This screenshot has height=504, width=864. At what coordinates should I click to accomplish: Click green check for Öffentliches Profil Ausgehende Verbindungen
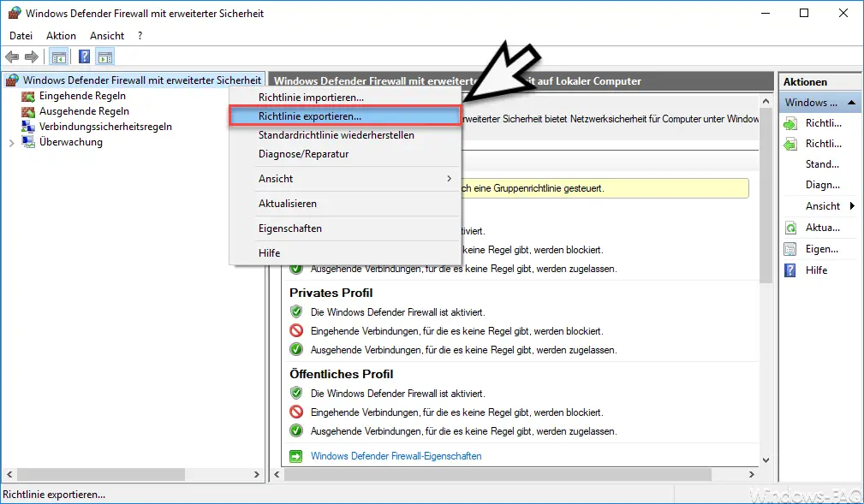click(x=296, y=430)
